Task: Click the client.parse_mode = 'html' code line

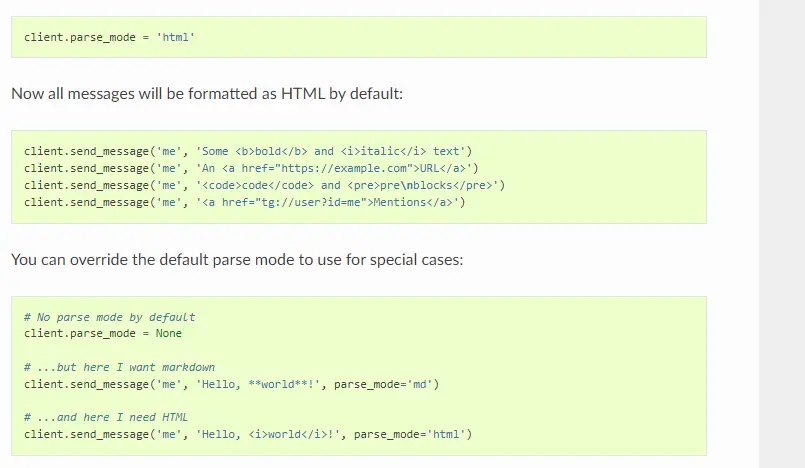Action: pyautogui.click(x=109, y=37)
